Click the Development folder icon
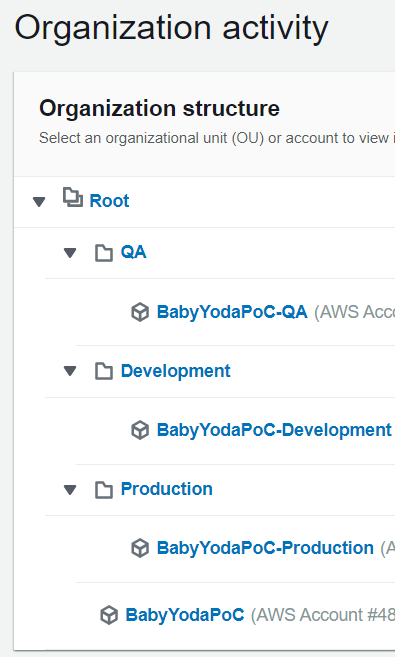This screenshot has width=395, height=657. coord(103,371)
